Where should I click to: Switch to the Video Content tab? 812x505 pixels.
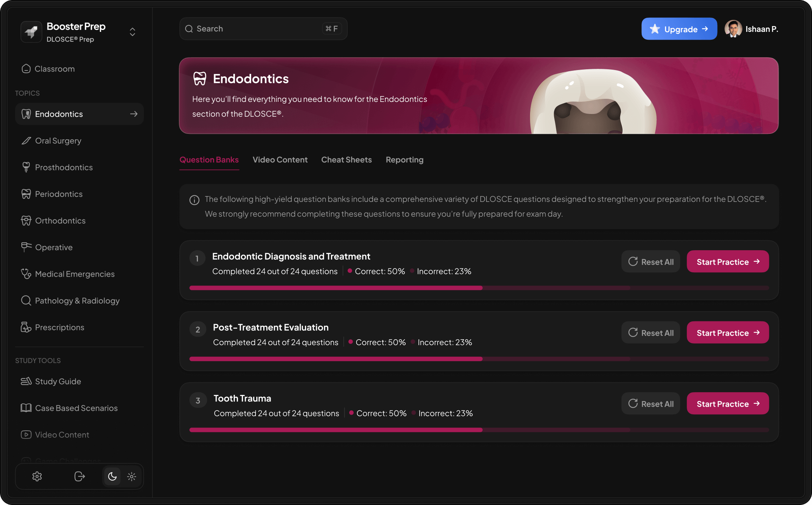[x=280, y=160]
